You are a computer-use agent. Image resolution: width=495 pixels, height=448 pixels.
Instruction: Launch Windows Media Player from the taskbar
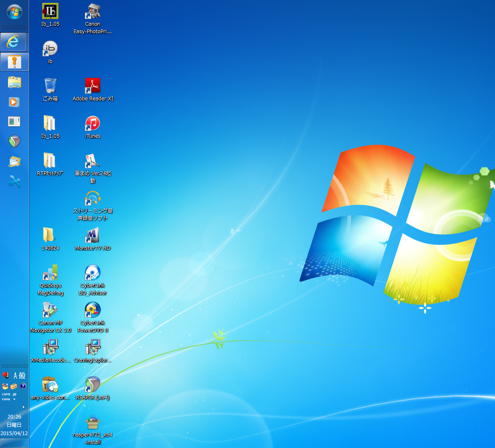tap(14, 102)
